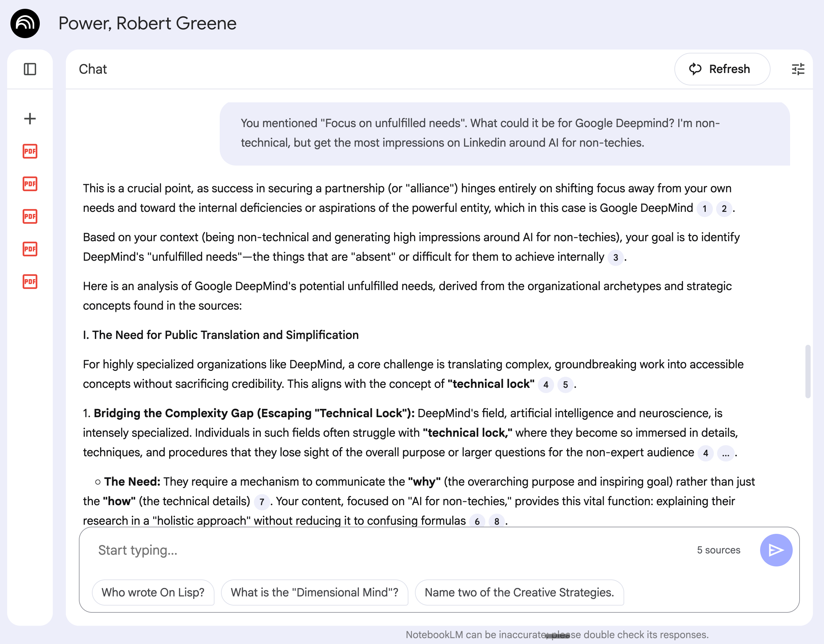Select the "Dimensional Mind" suggested question
This screenshot has height=644, width=824.
314,592
